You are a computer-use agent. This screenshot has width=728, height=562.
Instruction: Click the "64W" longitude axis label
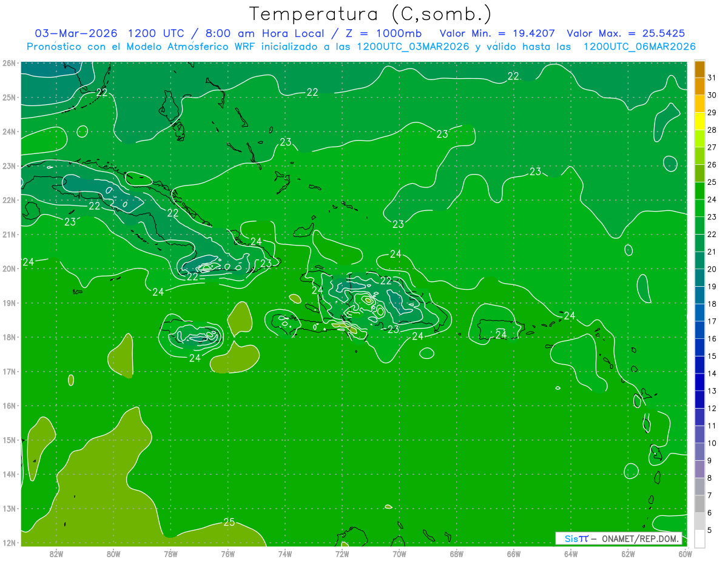tap(571, 553)
